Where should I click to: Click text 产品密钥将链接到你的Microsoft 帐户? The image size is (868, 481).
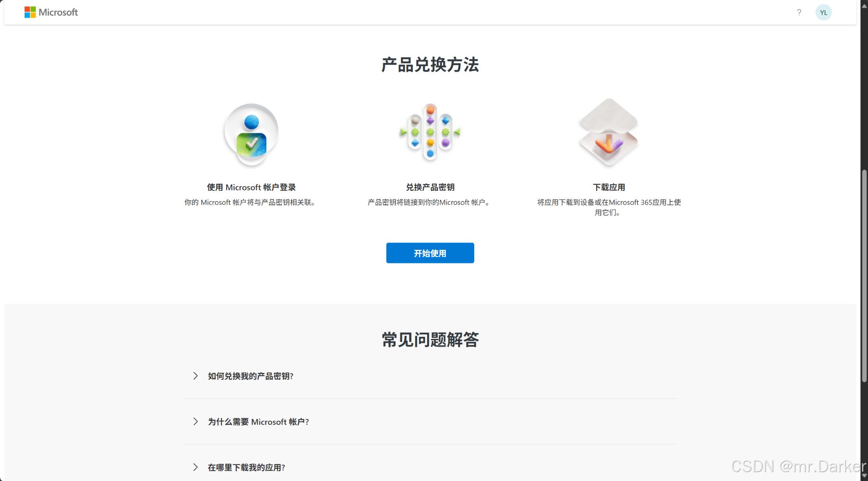click(429, 203)
